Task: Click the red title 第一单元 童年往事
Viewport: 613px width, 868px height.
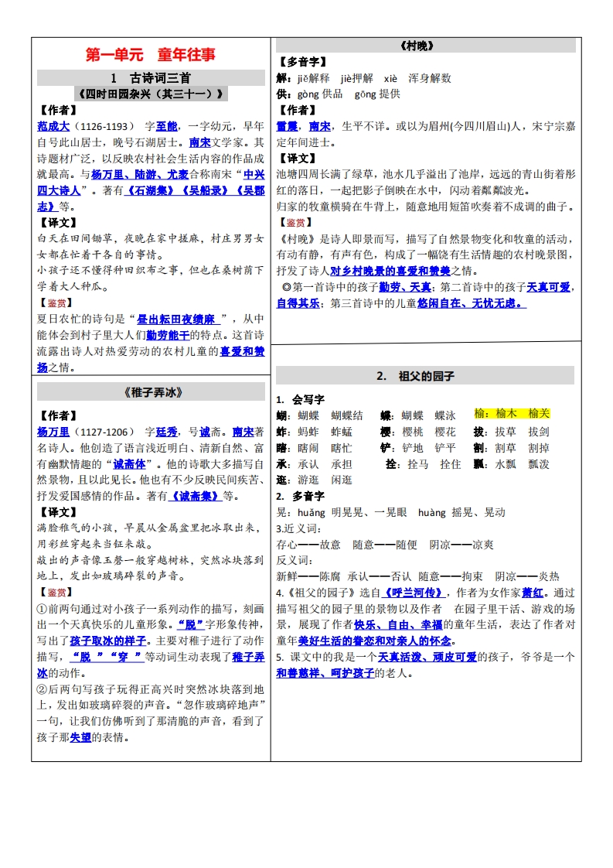Action: [151, 54]
